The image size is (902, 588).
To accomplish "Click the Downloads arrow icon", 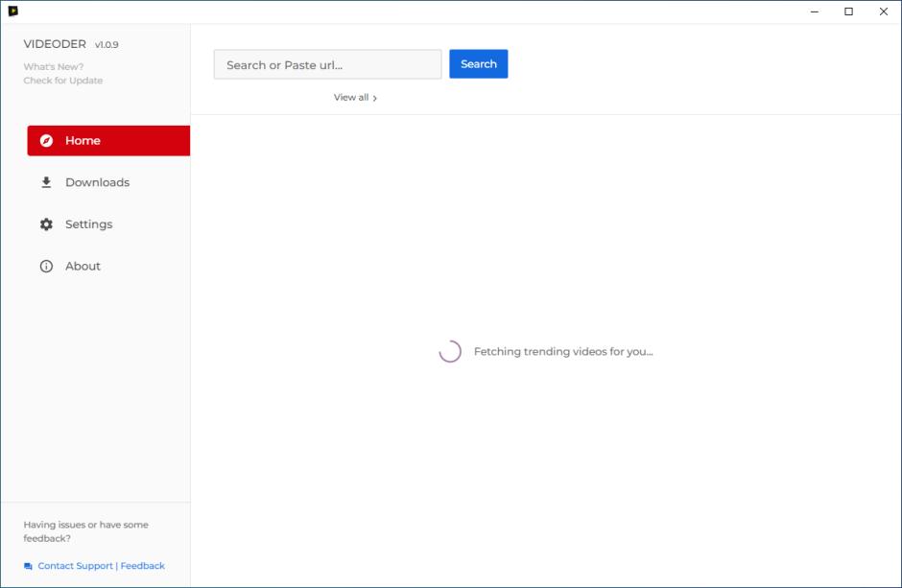I will [x=47, y=182].
